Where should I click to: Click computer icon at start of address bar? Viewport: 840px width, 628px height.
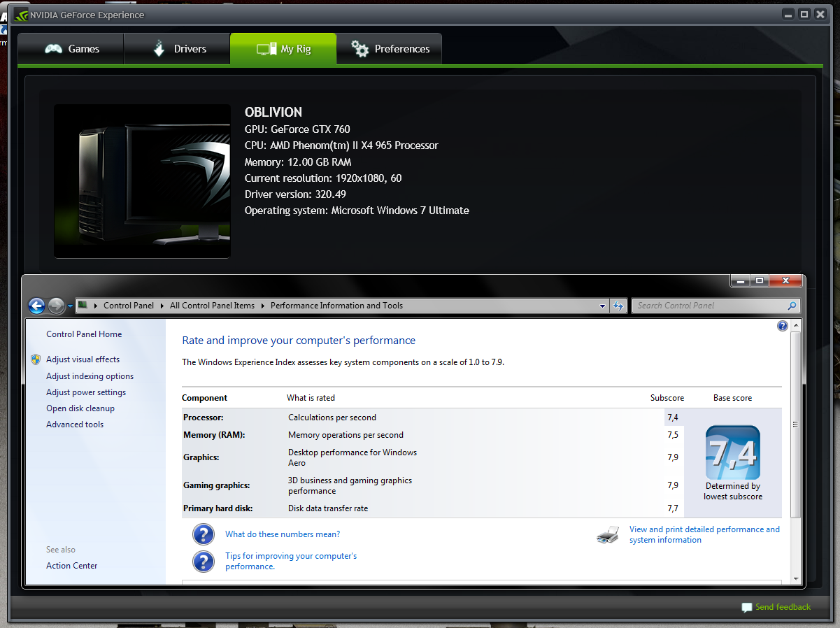click(x=83, y=305)
